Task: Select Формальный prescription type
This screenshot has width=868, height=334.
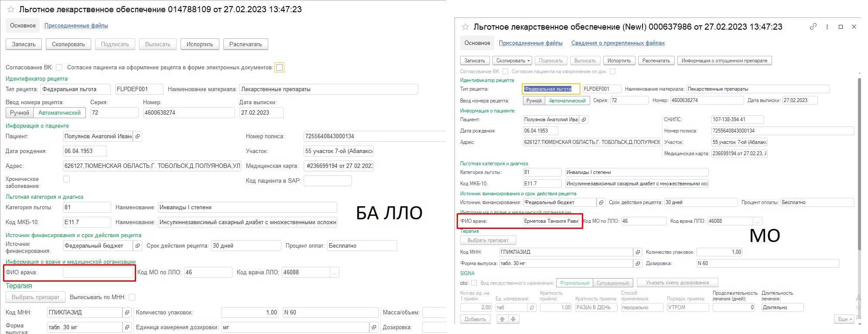Action: tap(574, 283)
